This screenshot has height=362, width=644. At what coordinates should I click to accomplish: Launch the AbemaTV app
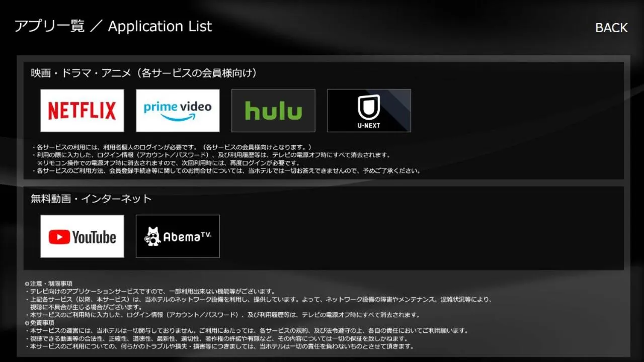pos(178,236)
